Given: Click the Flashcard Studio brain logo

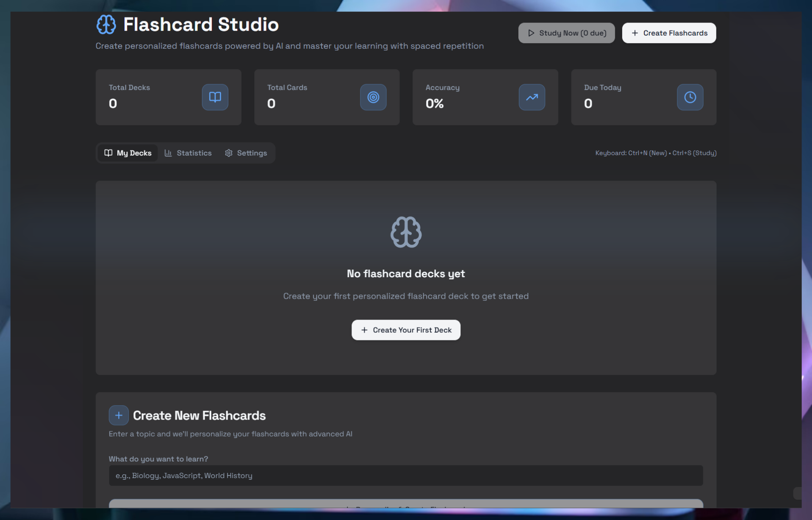Looking at the screenshot, I should tap(105, 24).
